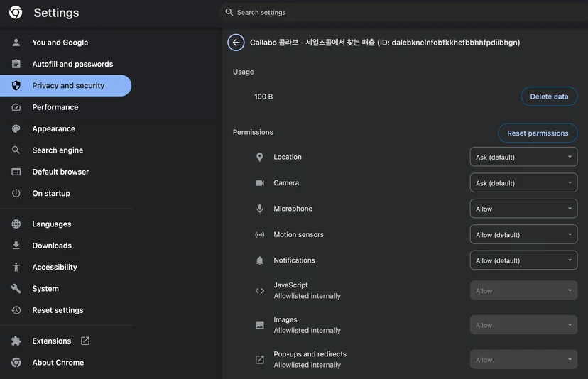Open the Camera permission dropdown
This screenshot has height=379, width=588.
tap(523, 183)
